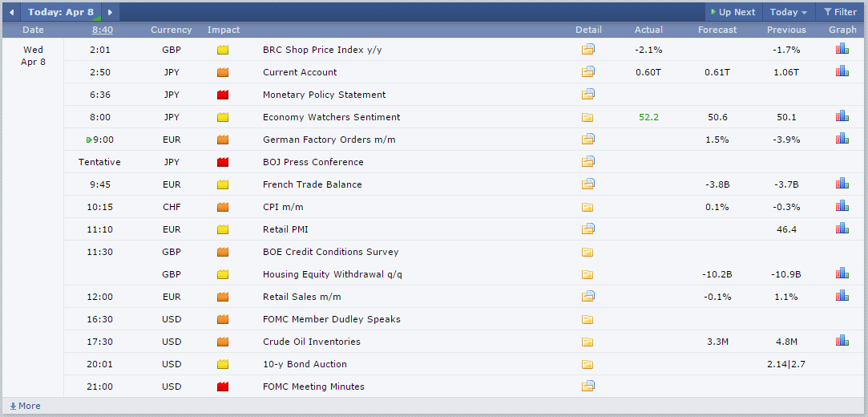868x417 pixels.
Task: Show graph for Housing Equity Withdrawal
Action: pos(842,273)
